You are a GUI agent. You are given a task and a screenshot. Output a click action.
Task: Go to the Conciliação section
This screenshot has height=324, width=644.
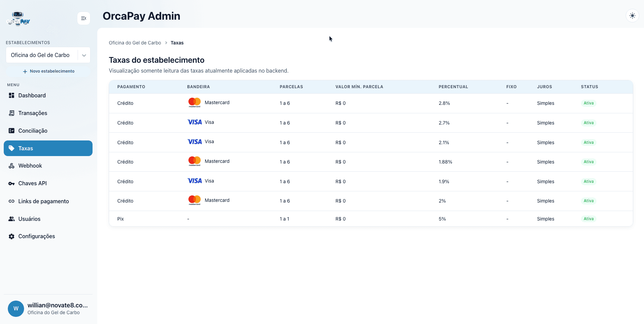pos(48,131)
